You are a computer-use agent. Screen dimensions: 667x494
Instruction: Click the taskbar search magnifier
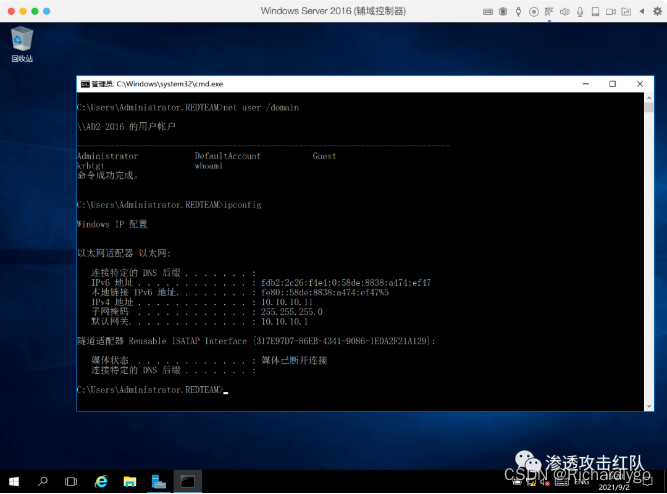tap(43, 481)
